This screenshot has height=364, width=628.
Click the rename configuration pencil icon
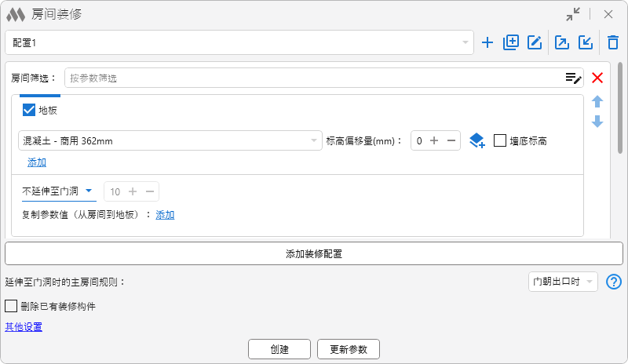point(535,43)
